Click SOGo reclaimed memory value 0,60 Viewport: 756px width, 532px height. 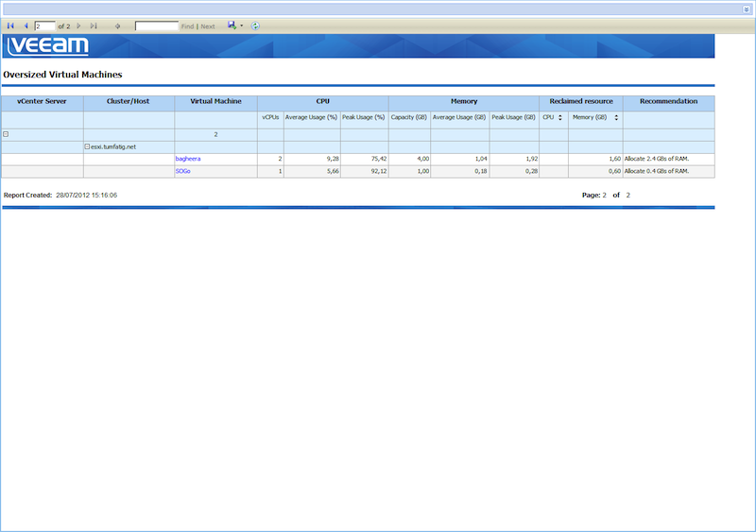tap(615, 171)
